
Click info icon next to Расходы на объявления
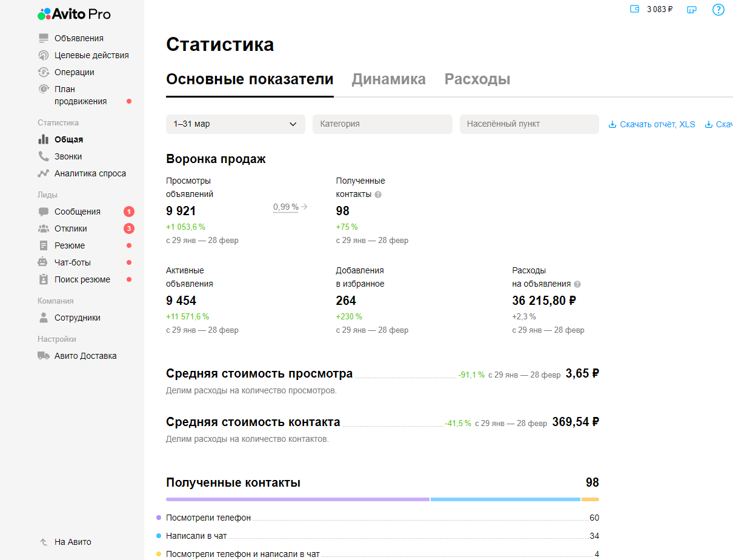tap(577, 284)
